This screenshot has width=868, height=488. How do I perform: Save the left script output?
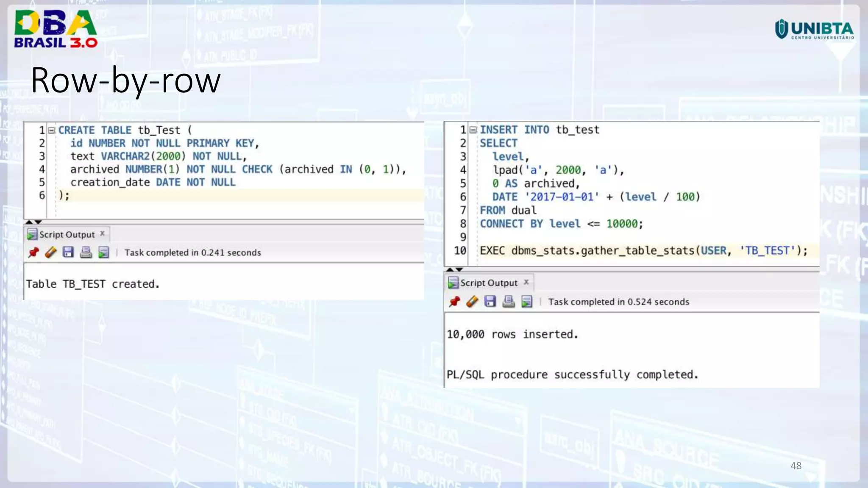tap(68, 252)
